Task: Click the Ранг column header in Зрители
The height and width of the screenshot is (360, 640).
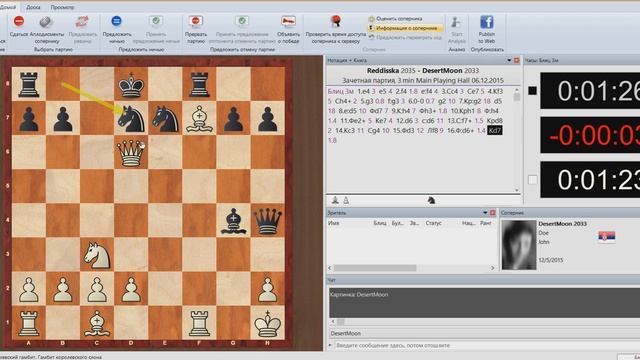Action: tap(485, 223)
